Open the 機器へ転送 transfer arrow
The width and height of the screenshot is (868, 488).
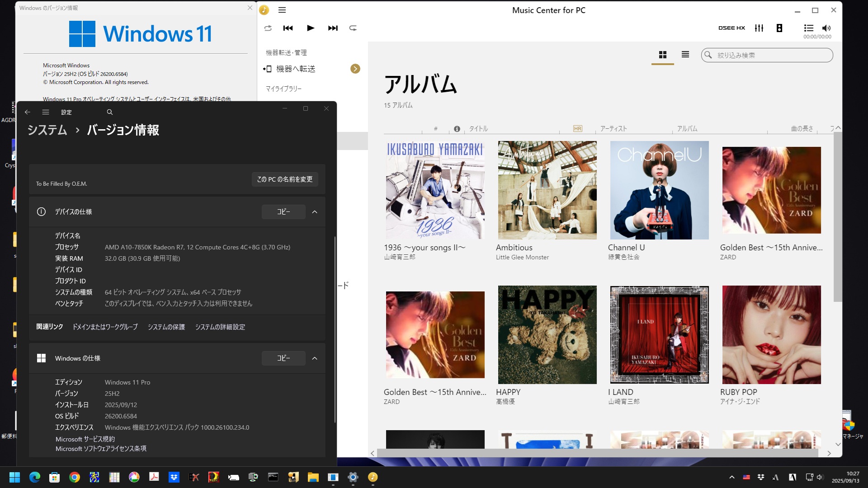pyautogui.click(x=355, y=69)
